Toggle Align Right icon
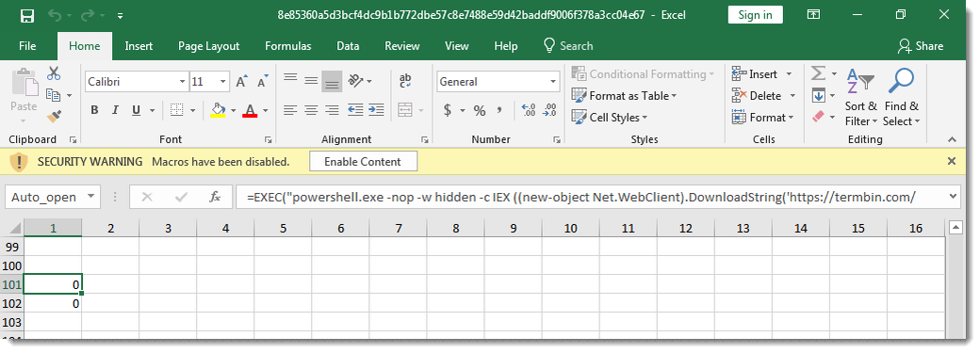Image resolution: width=980 pixels, height=353 pixels. pyautogui.click(x=332, y=110)
